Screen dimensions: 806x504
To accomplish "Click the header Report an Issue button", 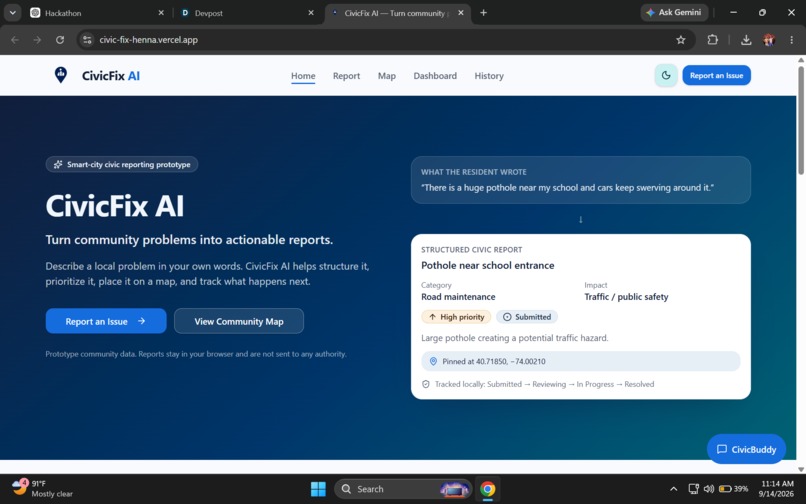I will coord(716,76).
